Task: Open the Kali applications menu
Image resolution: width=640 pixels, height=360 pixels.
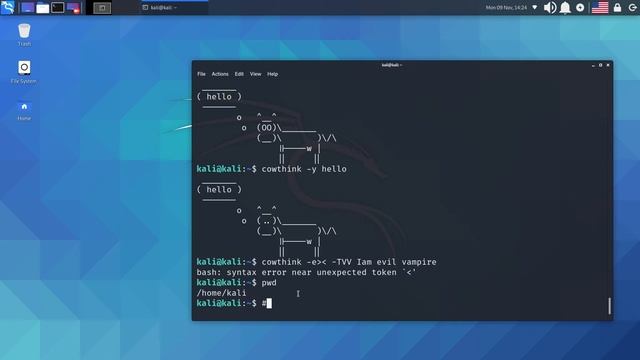Action: (8, 7)
